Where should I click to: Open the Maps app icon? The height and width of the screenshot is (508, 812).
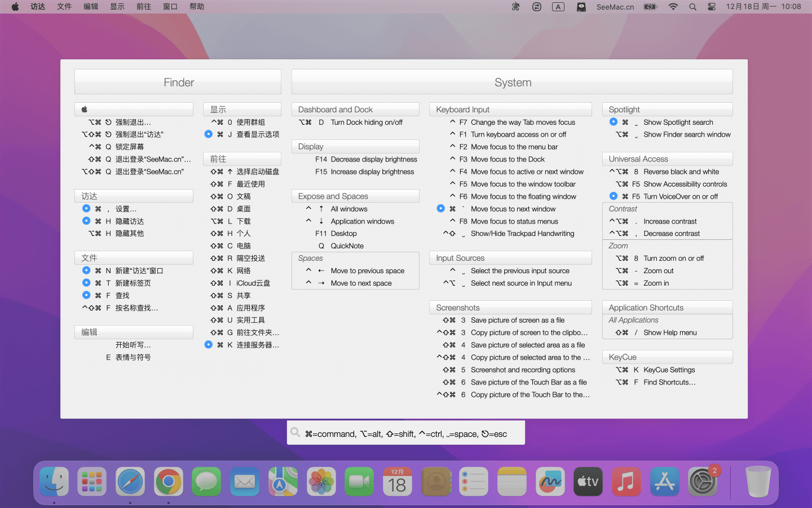click(x=283, y=481)
